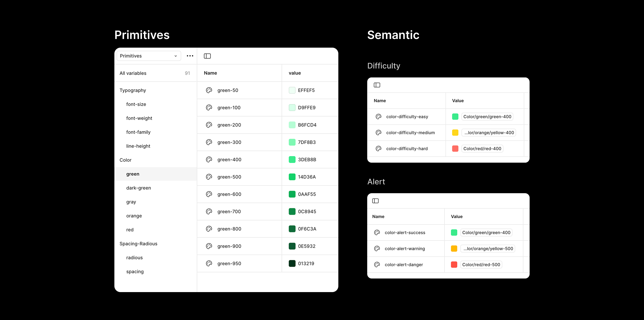Viewport: 644px width, 320px height.
Task: Click palette icon beside green-950
Action: click(209, 263)
